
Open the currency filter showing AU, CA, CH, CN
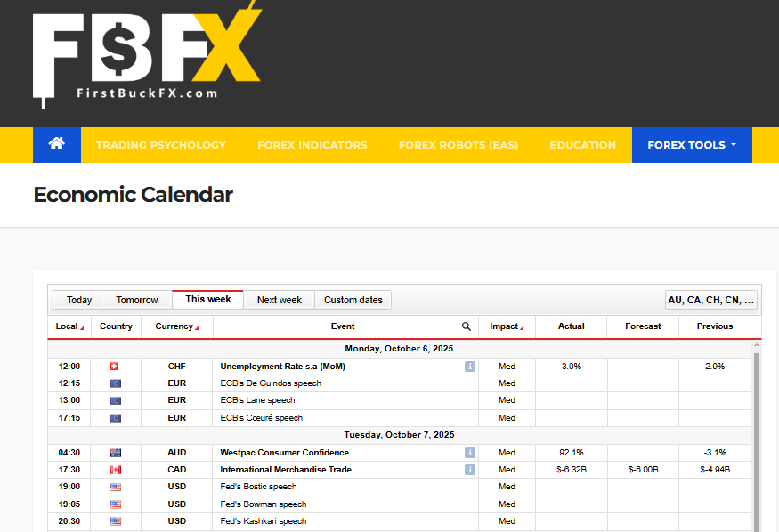[x=711, y=300]
